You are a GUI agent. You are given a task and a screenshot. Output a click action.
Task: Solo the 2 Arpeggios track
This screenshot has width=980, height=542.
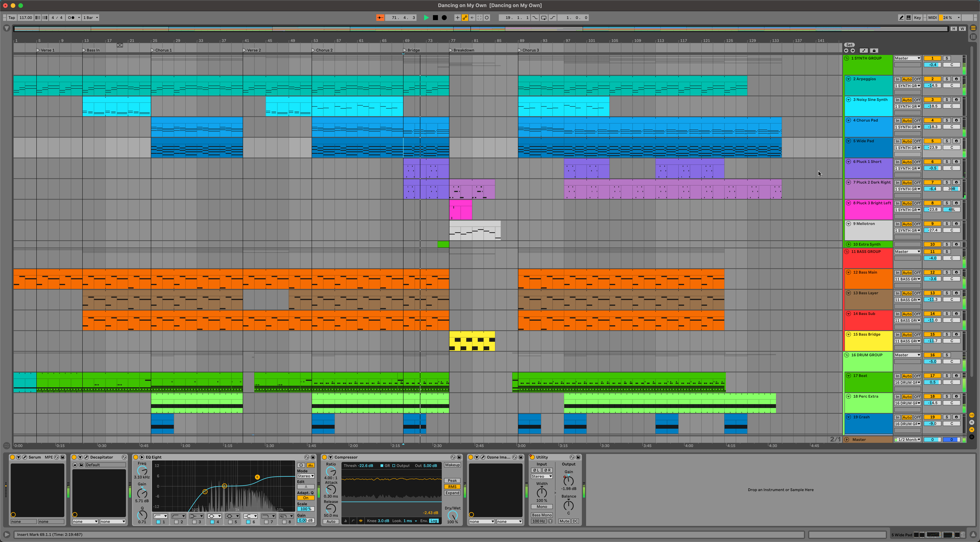click(947, 79)
